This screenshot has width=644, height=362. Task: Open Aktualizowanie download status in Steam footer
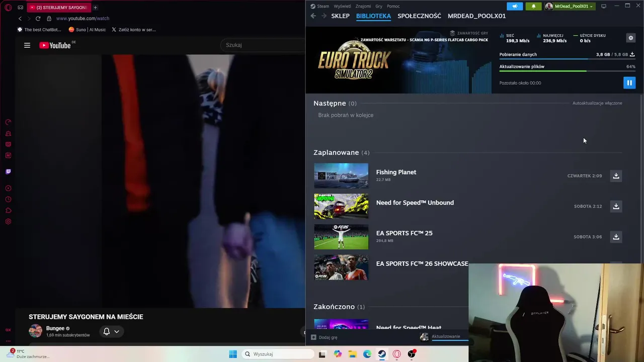click(445, 337)
